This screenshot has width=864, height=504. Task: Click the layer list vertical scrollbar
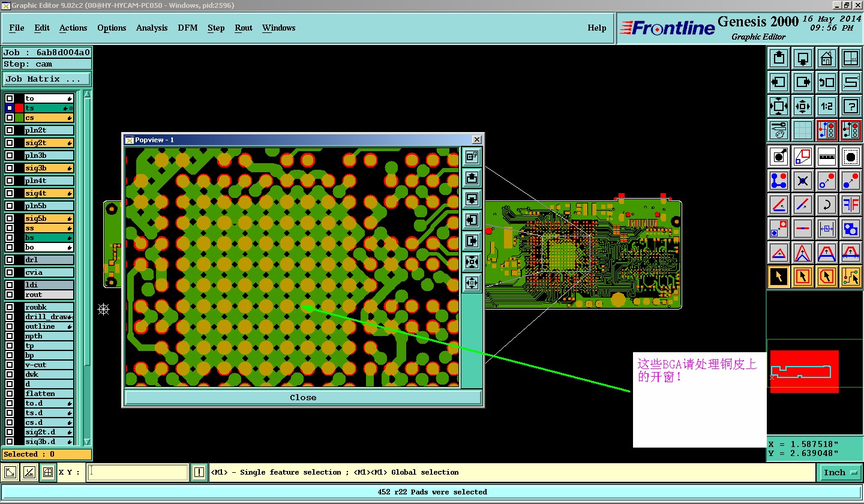pos(87,267)
